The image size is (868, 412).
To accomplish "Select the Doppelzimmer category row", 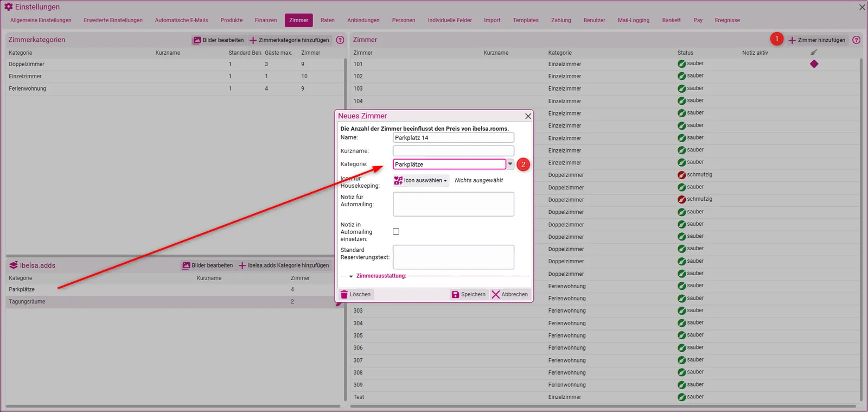I will (x=175, y=64).
